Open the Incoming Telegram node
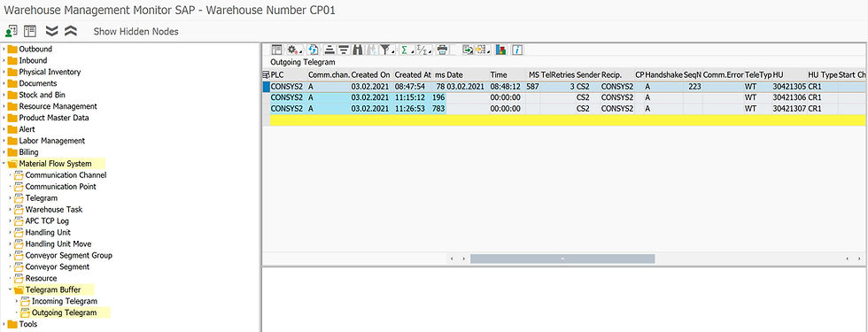Viewport: 868px width, 332px height. (x=64, y=302)
